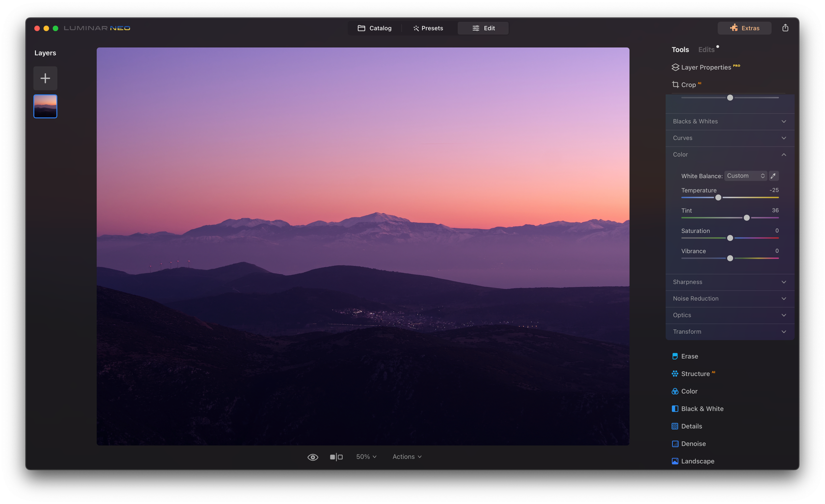
Task: Expand the Transform section
Action: point(730,332)
